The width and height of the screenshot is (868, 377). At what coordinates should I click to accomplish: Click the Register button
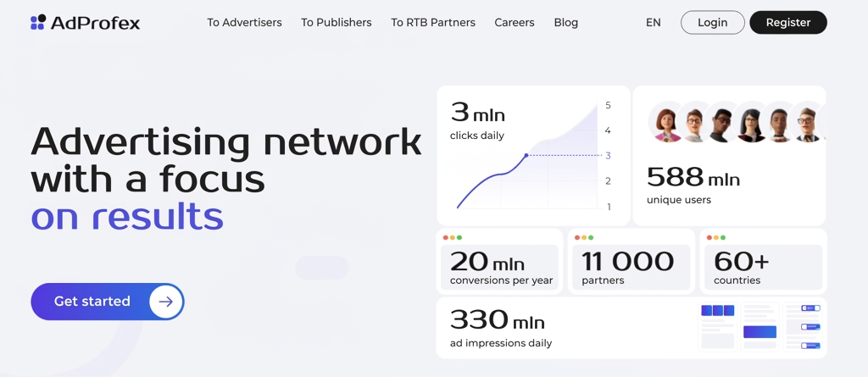click(x=788, y=23)
